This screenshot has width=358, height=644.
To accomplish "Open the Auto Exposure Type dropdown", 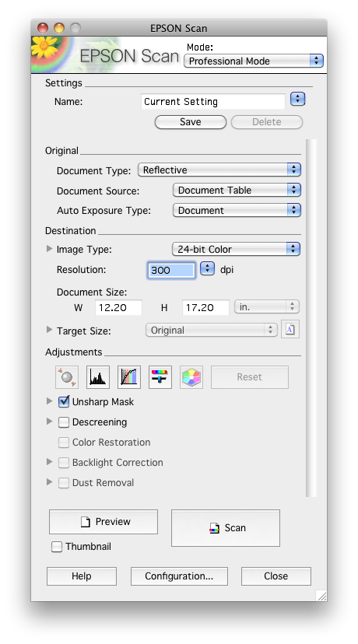I will 237,210.
